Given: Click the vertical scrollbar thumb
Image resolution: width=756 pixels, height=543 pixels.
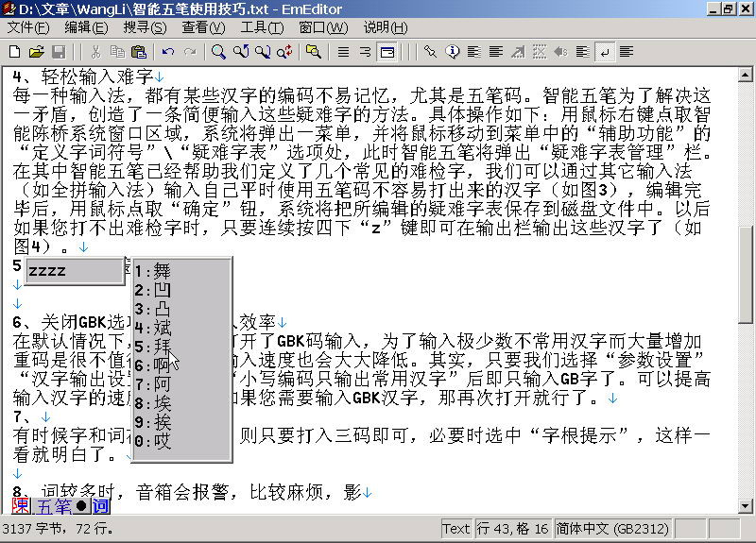Looking at the screenshot, I should tap(745, 275).
